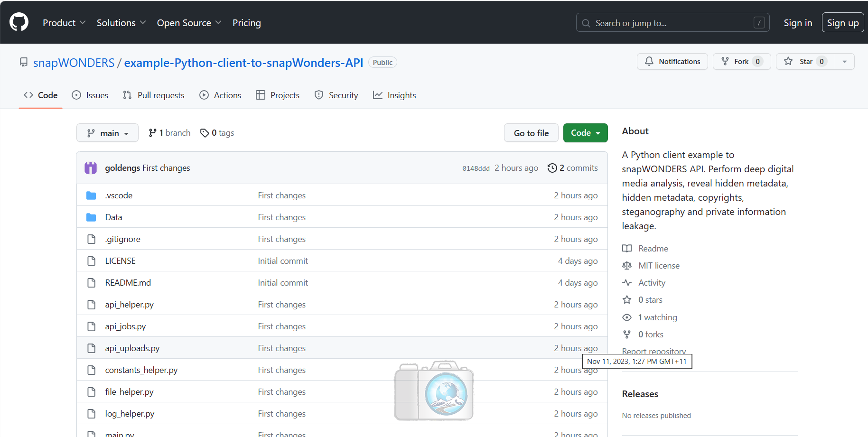Switch to the Projects tab

point(278,95)
